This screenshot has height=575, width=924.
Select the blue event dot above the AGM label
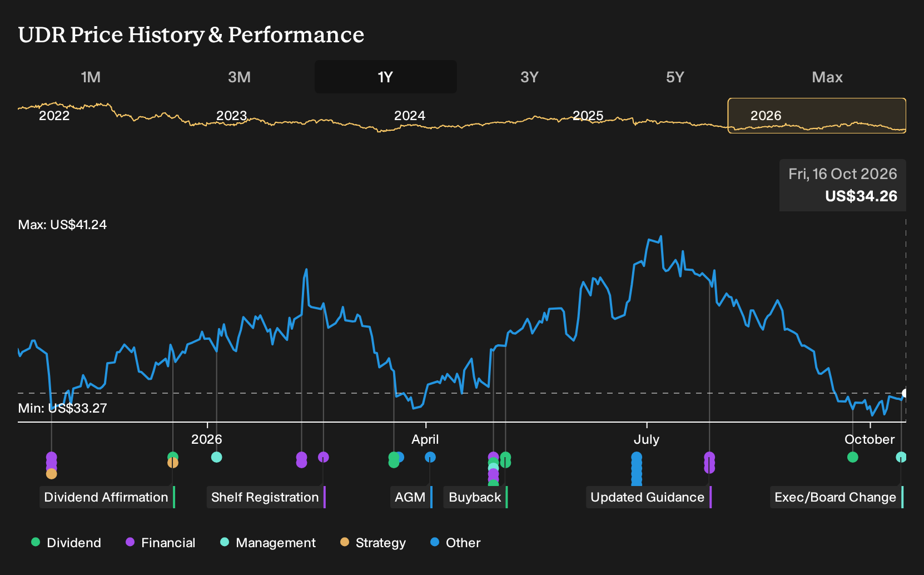pyautogui.click(x=430, y=457)
